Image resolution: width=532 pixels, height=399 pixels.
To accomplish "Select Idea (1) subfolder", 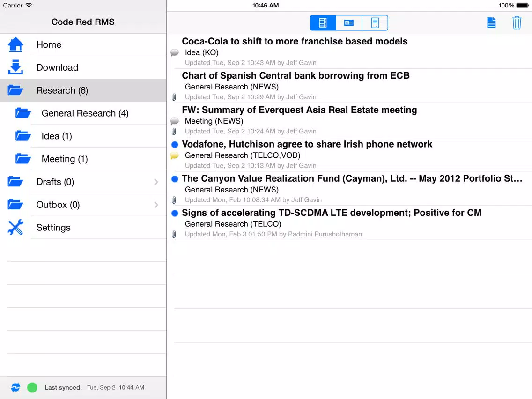I will coord(83,136).
